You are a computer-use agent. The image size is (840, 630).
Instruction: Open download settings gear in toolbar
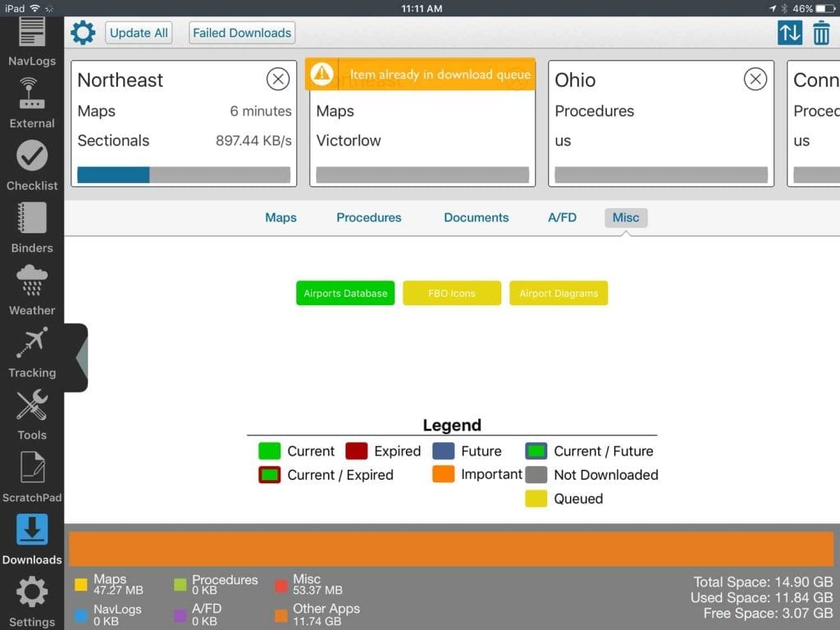(83, 33)
